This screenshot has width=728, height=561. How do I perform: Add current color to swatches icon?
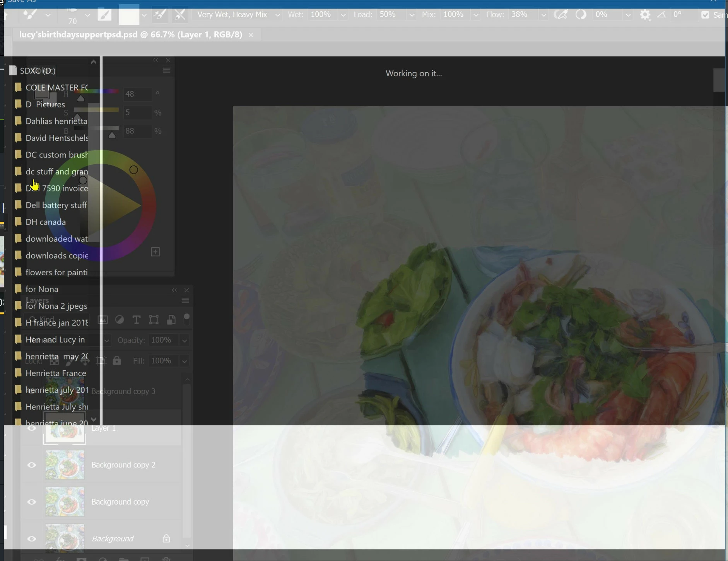pyautogui.click(x=156, y=252)
